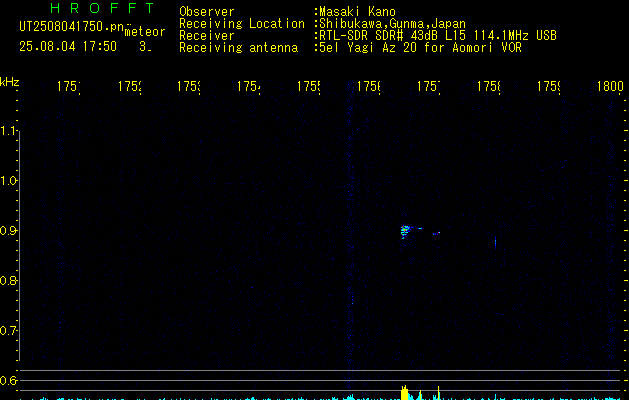Click the 0.8 kHz frequency label

coord(8,280)
